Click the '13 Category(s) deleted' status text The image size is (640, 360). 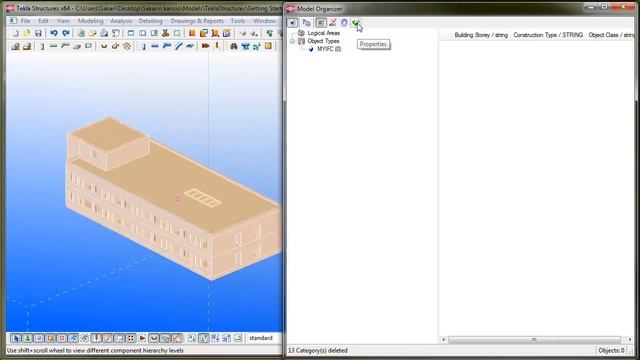318,351
